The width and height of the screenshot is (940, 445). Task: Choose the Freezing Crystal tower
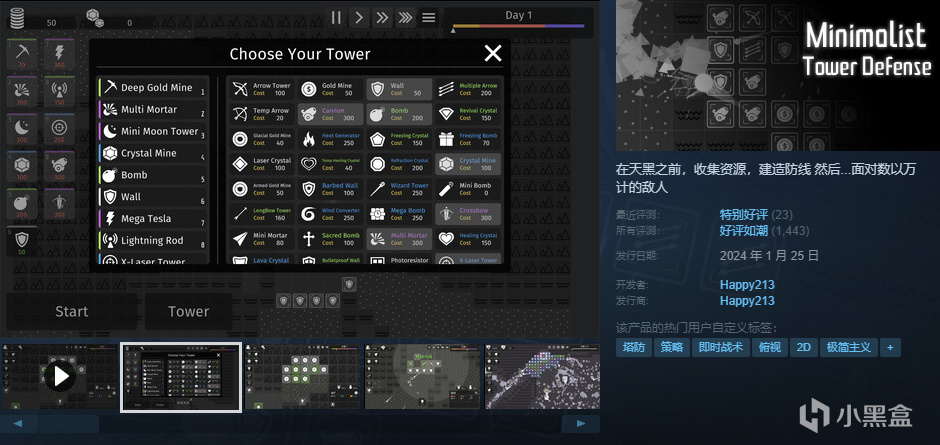(399, 139)
